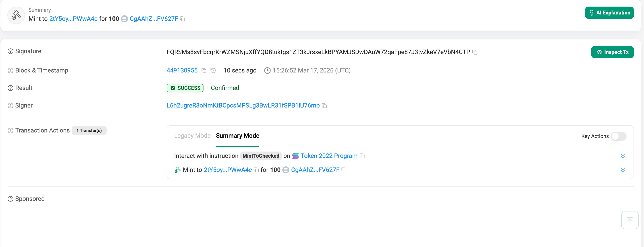
Task: Copy token address in Summary header
Action: [182, 19]
